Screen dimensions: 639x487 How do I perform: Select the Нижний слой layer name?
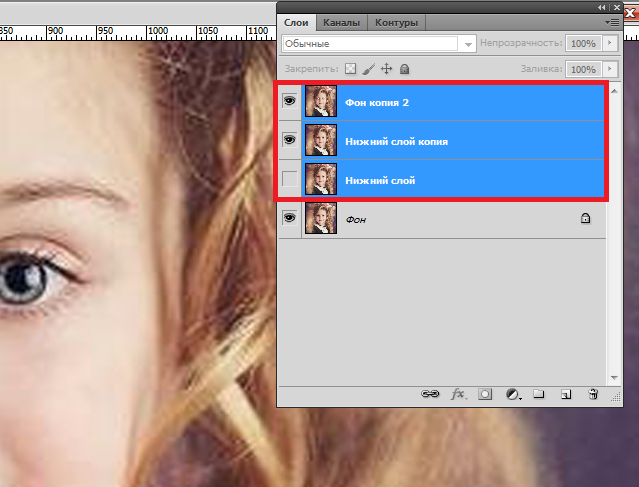point(380,181)
